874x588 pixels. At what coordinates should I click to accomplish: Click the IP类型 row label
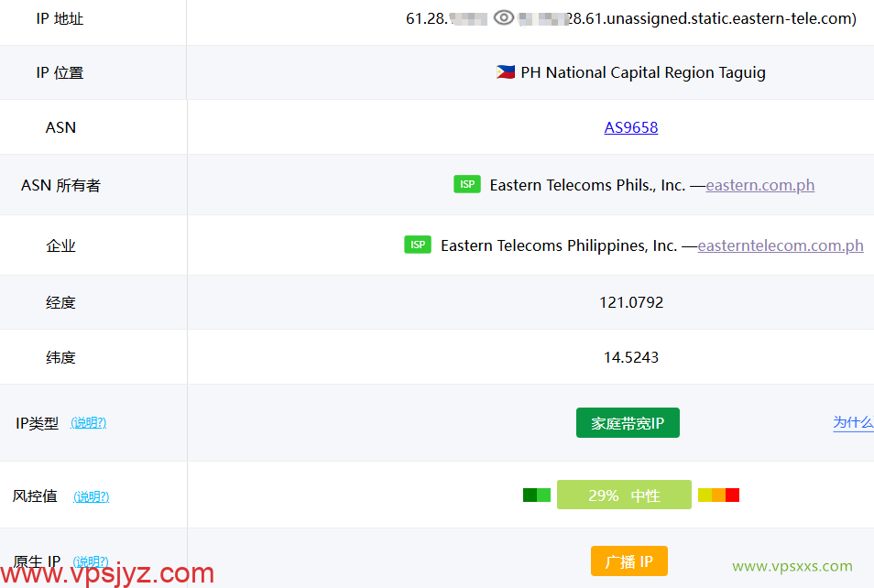pos(37,423)
